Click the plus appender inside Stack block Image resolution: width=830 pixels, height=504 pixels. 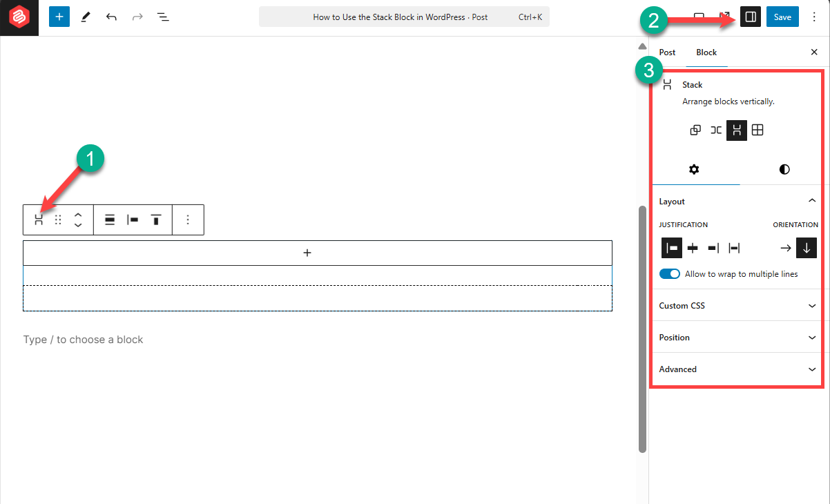pos(307,253)
